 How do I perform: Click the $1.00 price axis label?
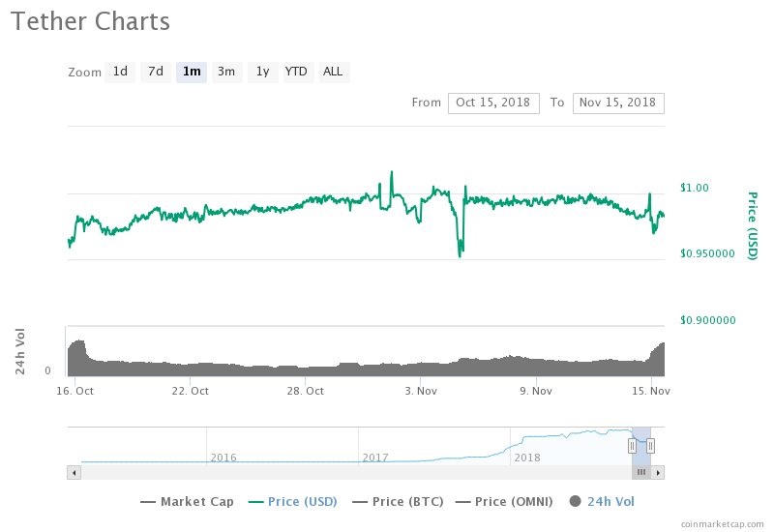point(694,188)
